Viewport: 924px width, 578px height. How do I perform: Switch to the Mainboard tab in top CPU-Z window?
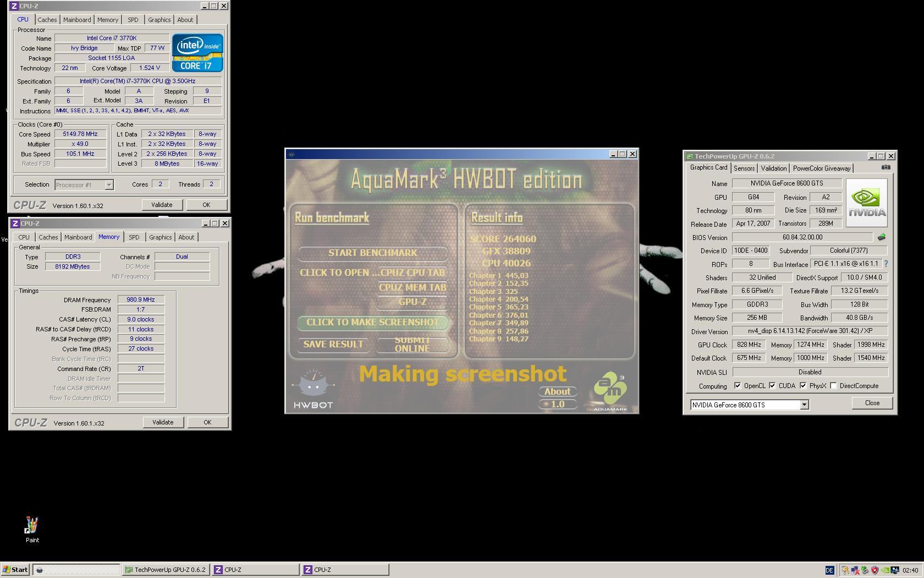[x=77, y=20]
